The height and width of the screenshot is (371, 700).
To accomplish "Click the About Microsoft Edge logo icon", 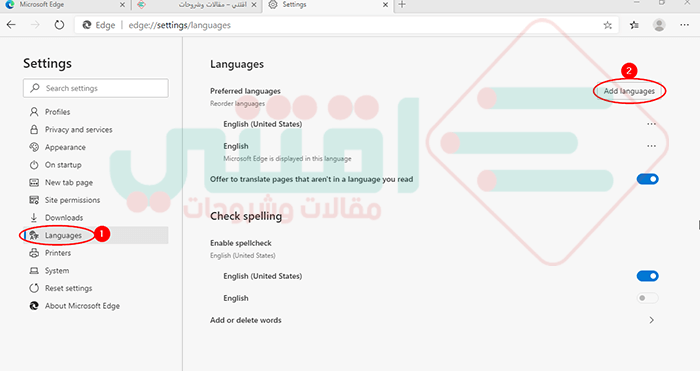I will tap(34, 306).
